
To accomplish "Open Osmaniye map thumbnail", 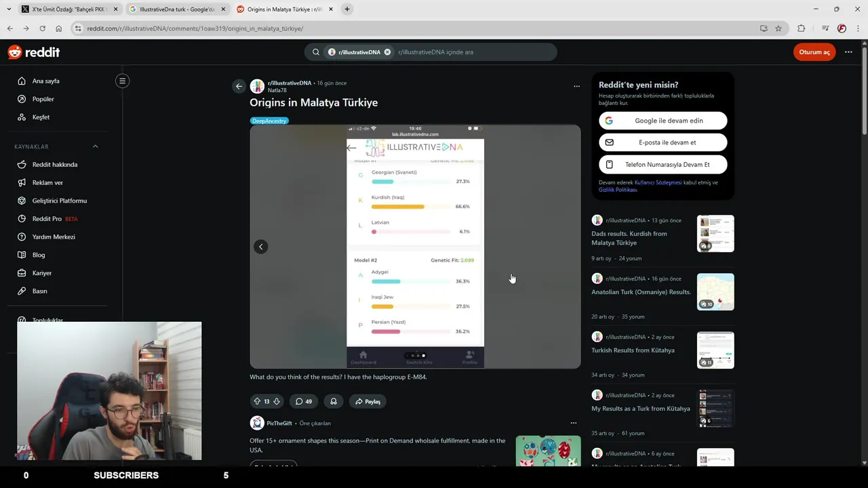I will tap(715, 292).
